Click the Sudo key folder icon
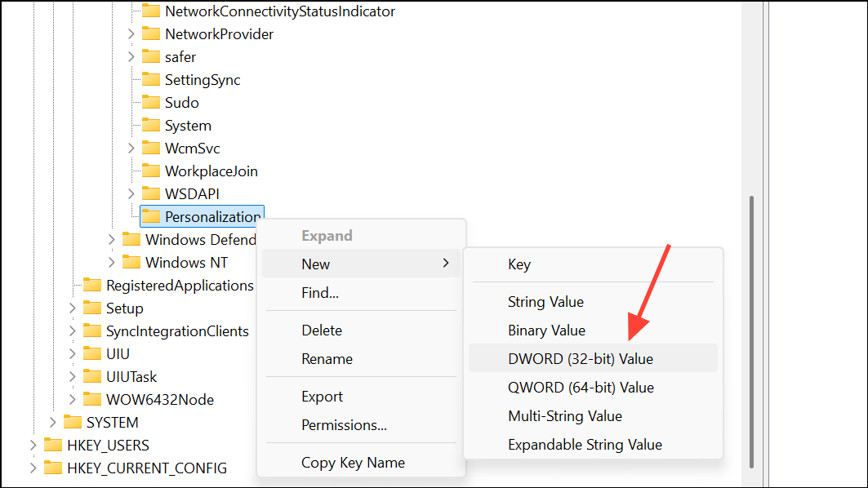This screenshot has height=488, width=868. 150,102
